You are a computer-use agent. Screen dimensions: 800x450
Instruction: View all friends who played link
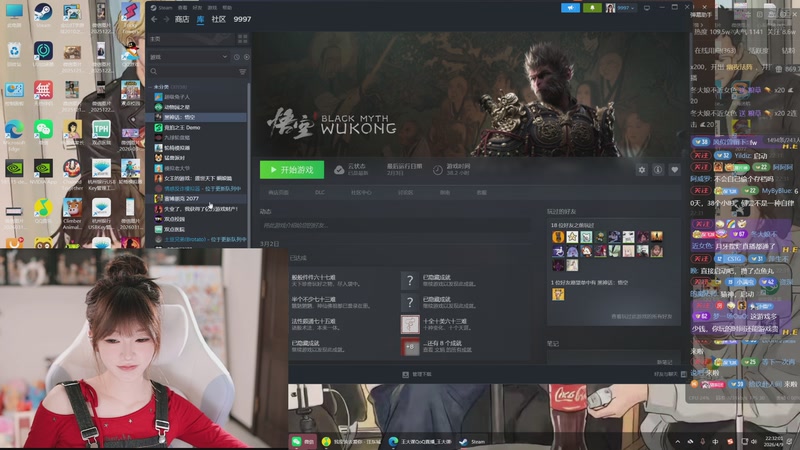point(641,316)
